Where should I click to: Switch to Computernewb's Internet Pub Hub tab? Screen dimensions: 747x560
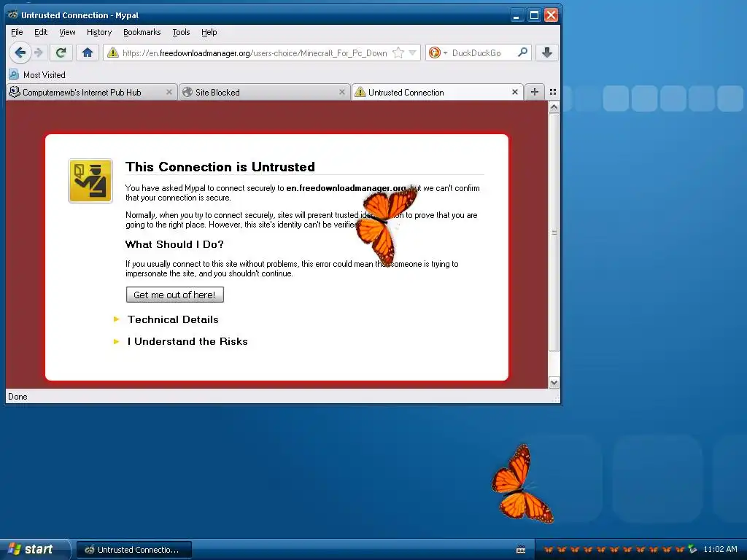[91, 93]
